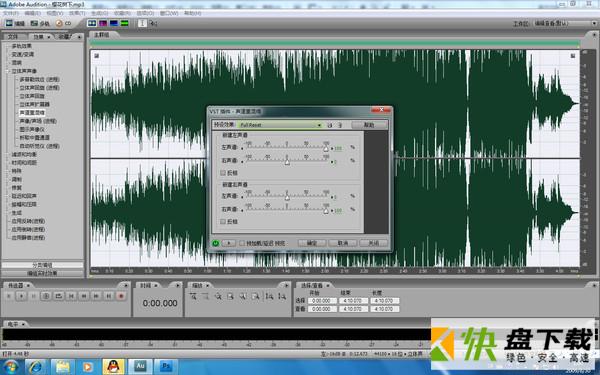The width and height of the screenshot is (600, 375).
Task: Click the zoom-to-right-edge-of-selection icon
Action: tap(255, 296)
